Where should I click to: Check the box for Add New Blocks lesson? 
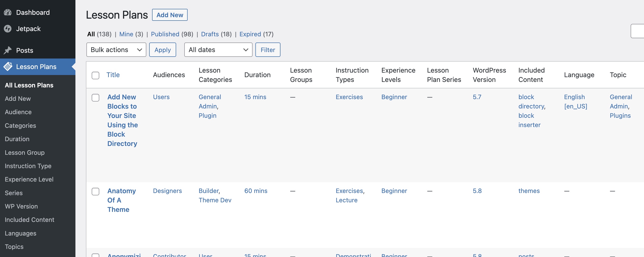[x=95, y=97]
